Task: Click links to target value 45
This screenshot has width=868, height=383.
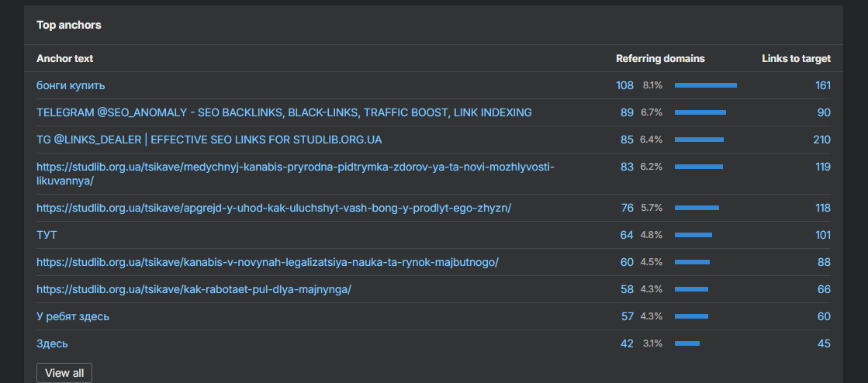Action: coord(825,343)
